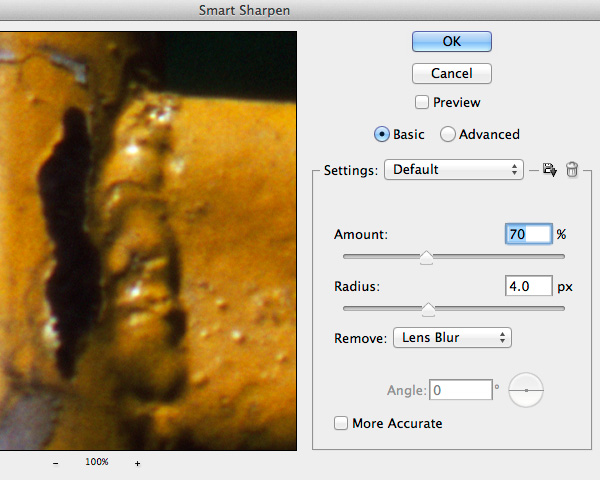Open the Remove Lens Blur dropdown
The image size is (600, 480).
point(451,338)
